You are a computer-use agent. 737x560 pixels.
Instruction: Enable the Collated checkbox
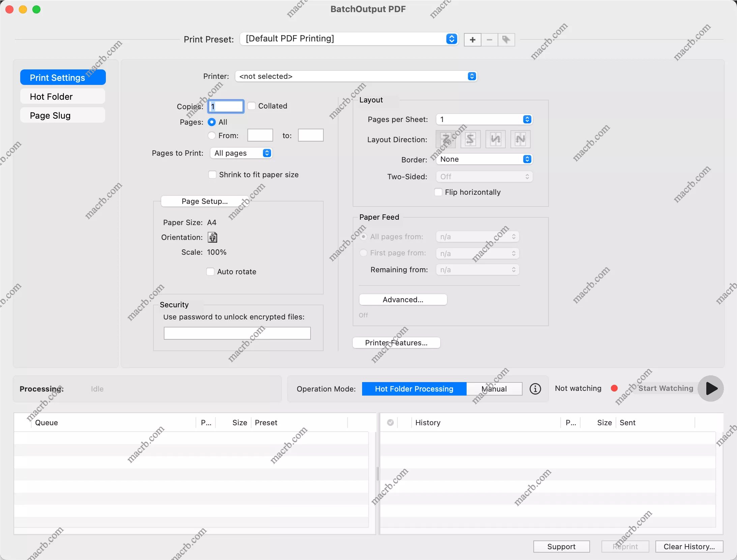click(x=252, y=106)
